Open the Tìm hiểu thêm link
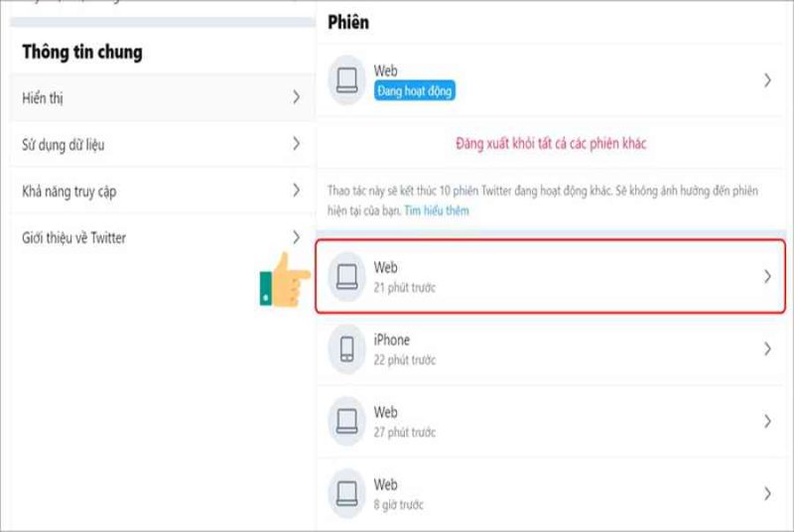 [437, 210]
